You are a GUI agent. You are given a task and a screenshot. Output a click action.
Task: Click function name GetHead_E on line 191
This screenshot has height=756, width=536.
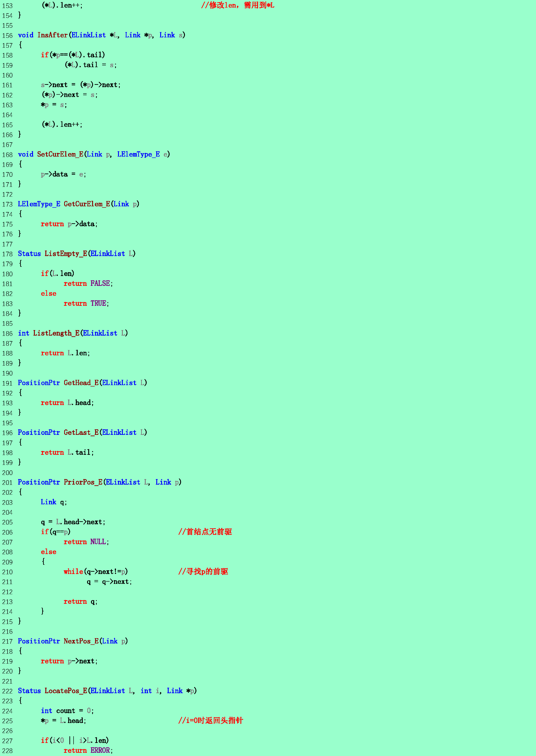tap(81, 383)
